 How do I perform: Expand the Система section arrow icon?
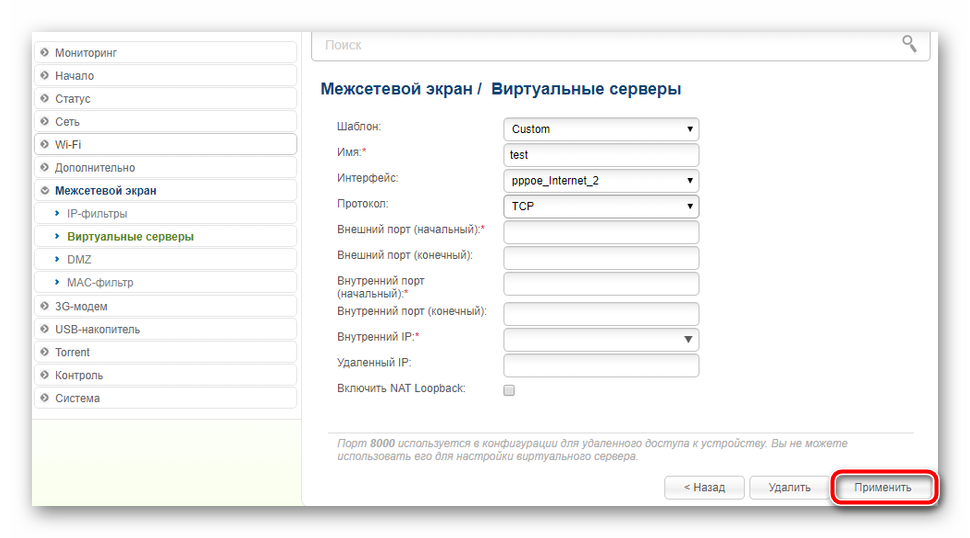(x=45, y=398)
